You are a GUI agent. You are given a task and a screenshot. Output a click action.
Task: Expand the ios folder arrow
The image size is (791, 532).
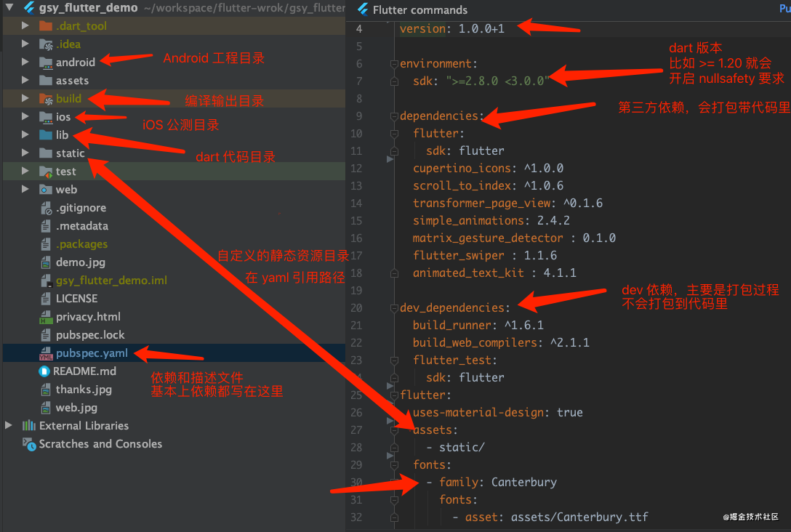25,116
